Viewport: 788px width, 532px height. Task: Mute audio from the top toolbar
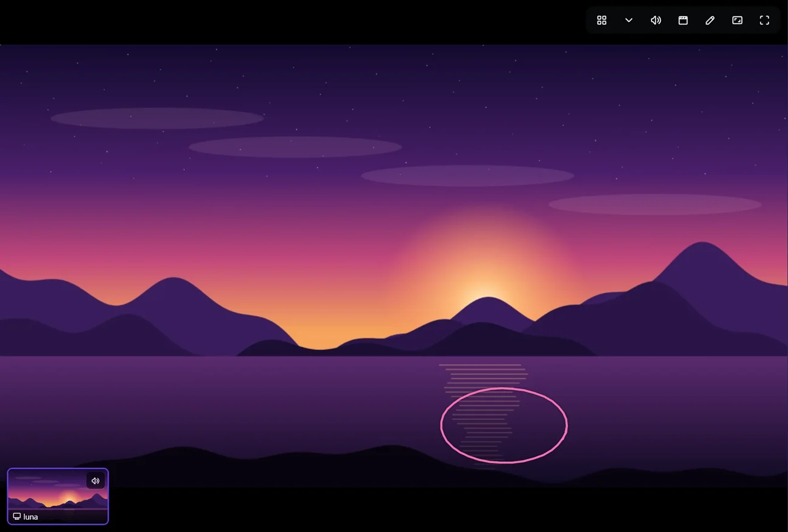coord(656,21)
